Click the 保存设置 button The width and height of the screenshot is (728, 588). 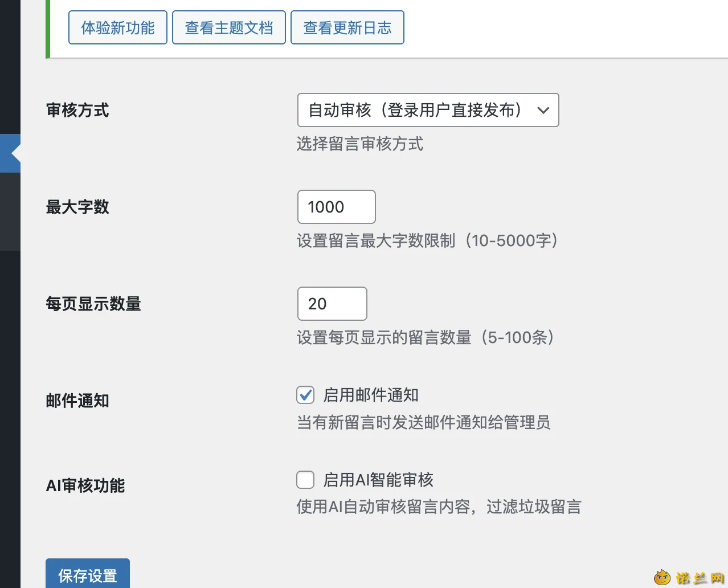tap(88, 574)
